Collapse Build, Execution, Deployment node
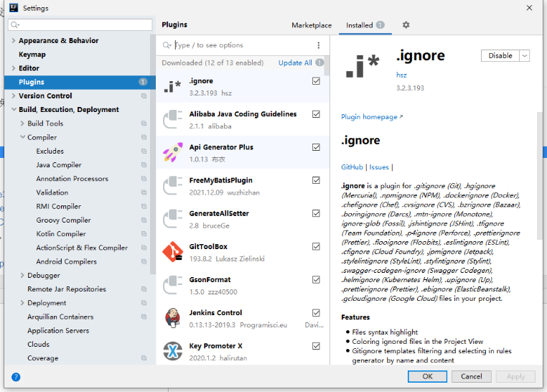547x392 pixels. (14, 110)
